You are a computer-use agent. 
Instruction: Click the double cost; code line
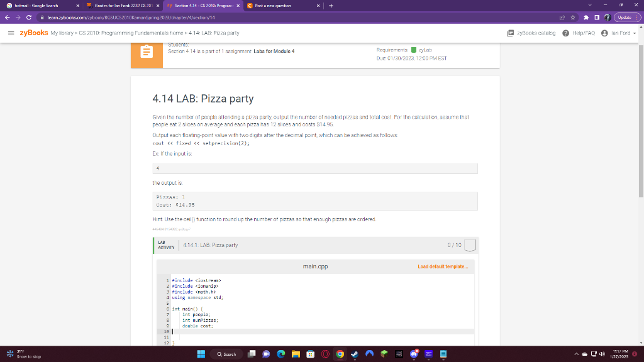point(197,326)
